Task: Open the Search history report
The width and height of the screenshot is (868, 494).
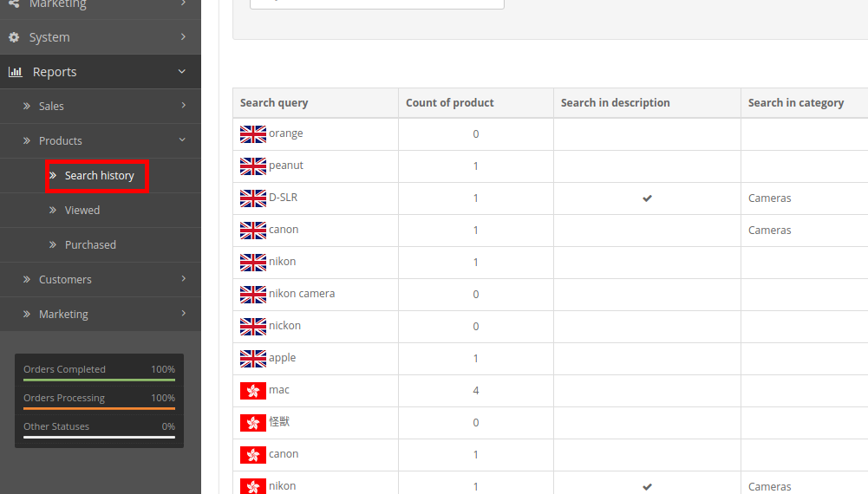Action: [x=99, y=175]
